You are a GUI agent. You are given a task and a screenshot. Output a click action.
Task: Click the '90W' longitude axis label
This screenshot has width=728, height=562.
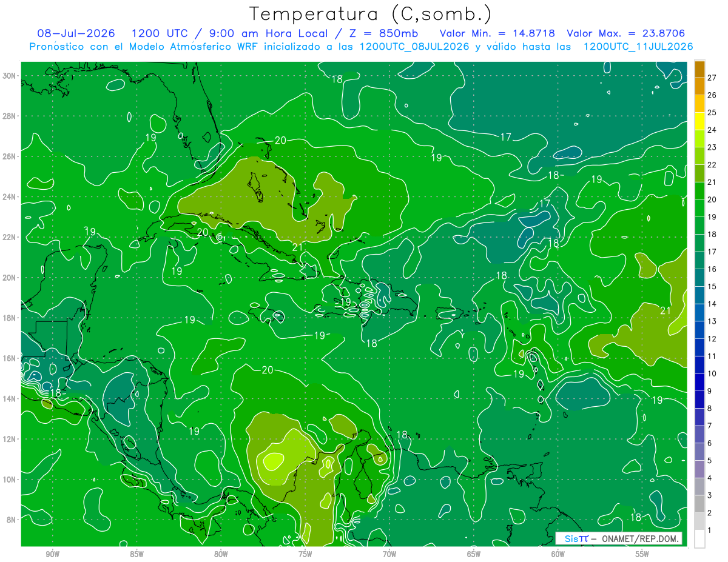point(53,554)
